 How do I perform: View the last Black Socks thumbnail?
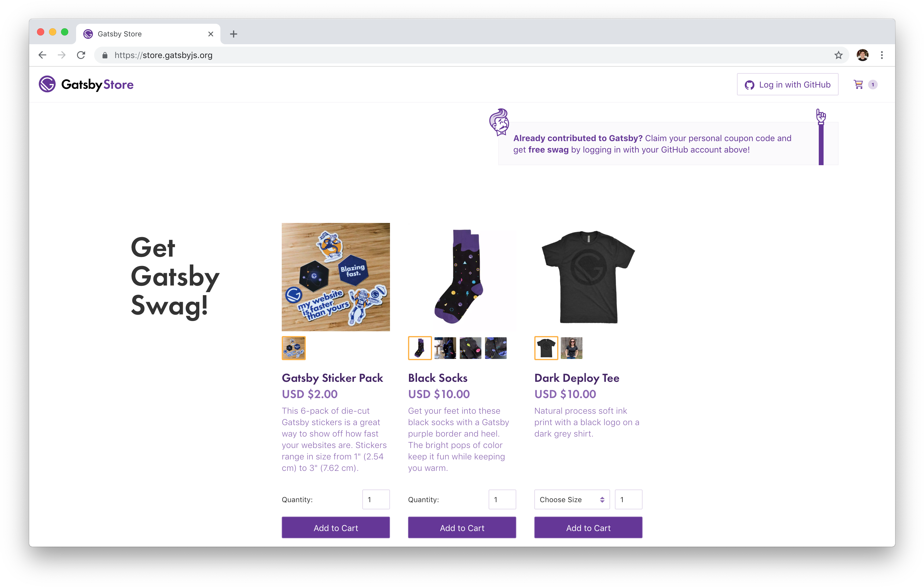click(496, 348)
